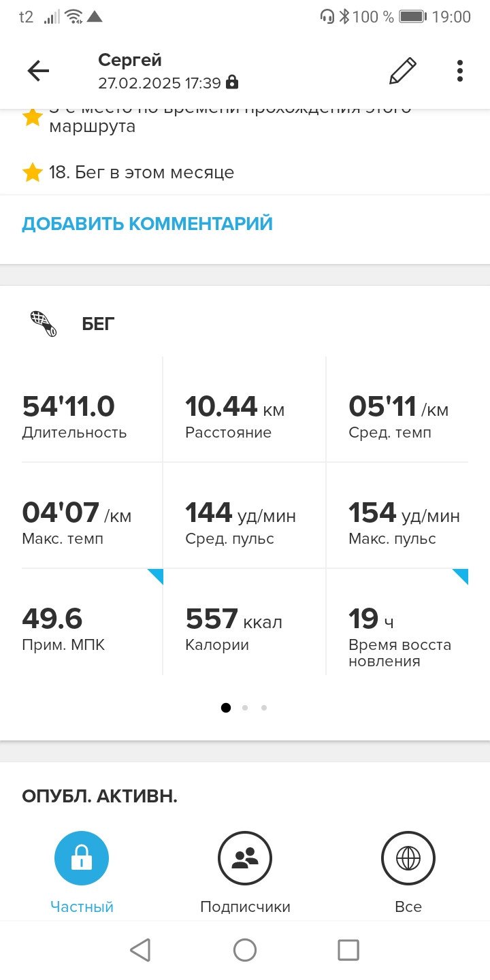This screenshot has width=490, height=980.
Task: Tap the star next to Бег в этом месяце
Action: point(32,172)
